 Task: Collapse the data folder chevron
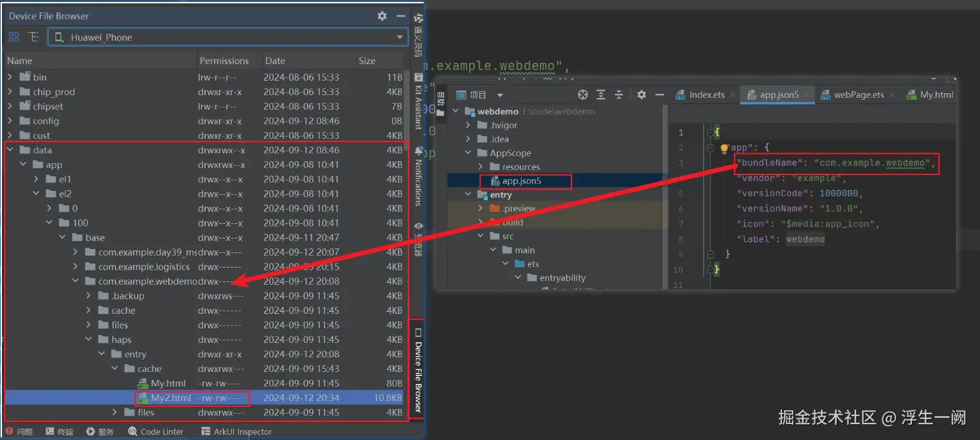pyautogui.click(x=10, y=150)
